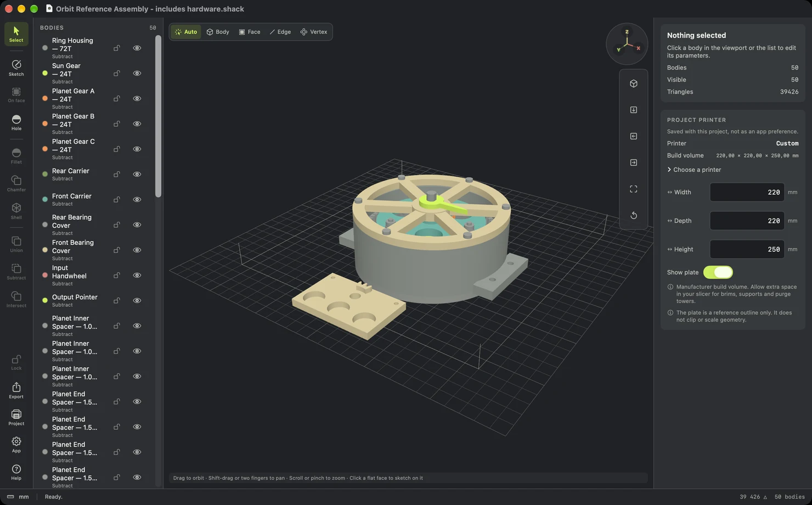This screenshot has height=505, width=812.
Task: Click the Intersect boolean tool
Action: tap(16, 299)
